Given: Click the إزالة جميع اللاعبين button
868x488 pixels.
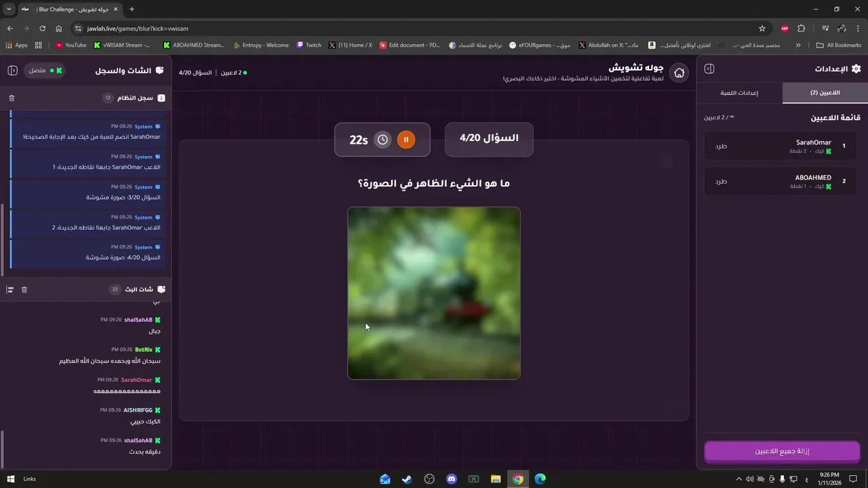Looking at the screenshot, I should (x=782, y=451).
